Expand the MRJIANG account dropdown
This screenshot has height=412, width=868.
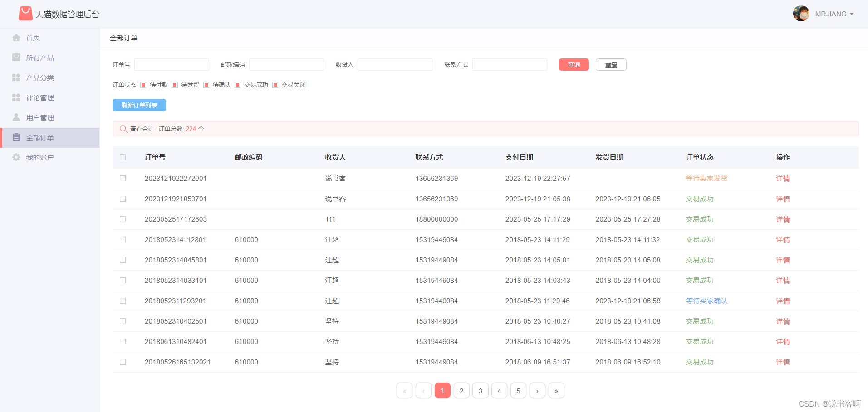pyautogui.click(x=852, y=14)
